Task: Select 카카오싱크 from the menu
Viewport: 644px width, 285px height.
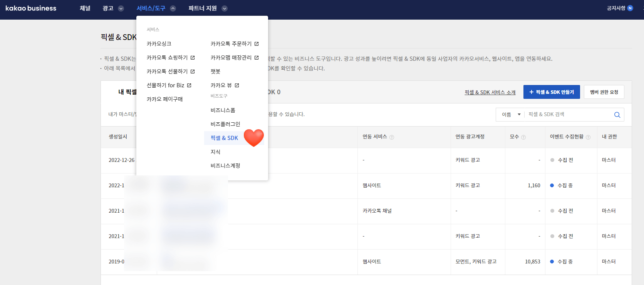Action: 159,44
